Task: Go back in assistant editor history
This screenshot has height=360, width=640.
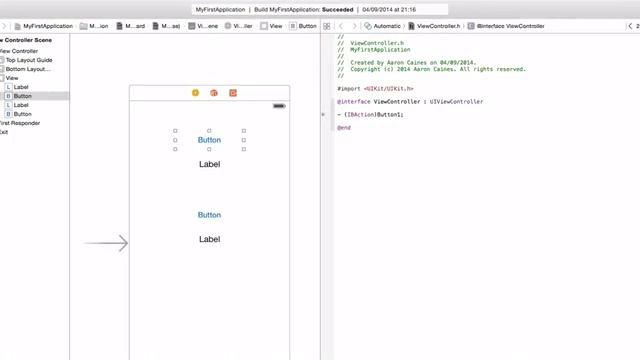Action: click(341, 26)
